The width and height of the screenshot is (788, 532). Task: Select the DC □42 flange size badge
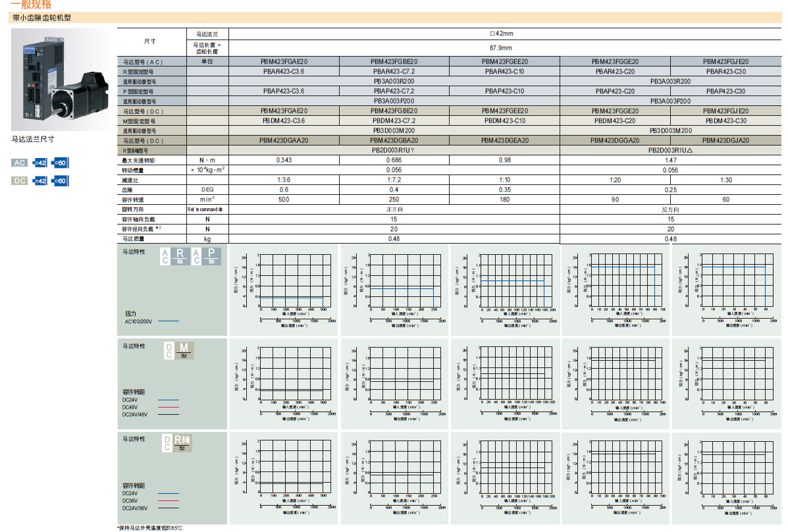(x=39, y=181)
